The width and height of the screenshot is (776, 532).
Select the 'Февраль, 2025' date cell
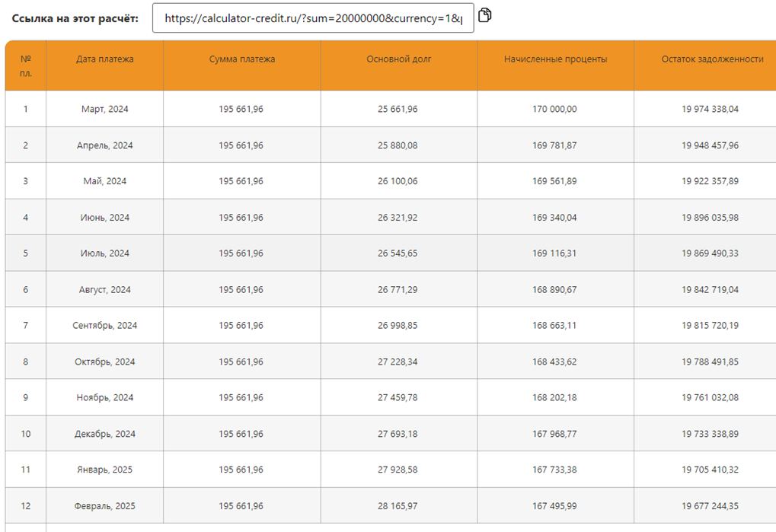(x=104, y=506)
